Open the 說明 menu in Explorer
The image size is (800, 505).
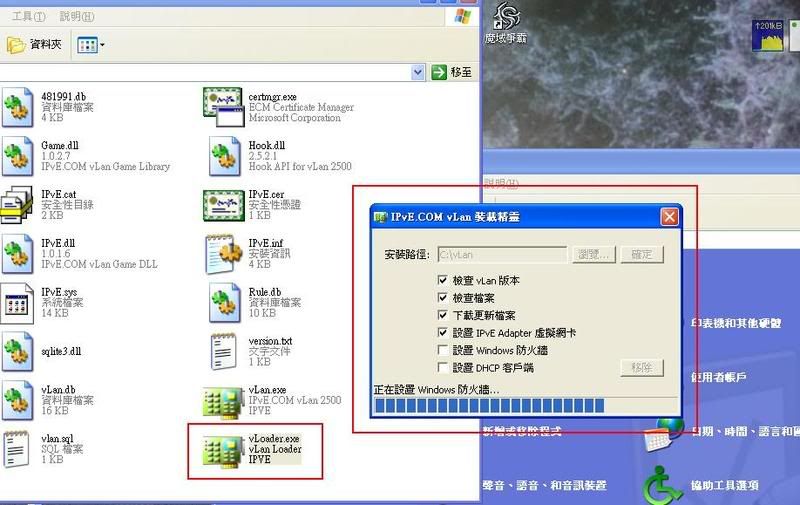click(77, 17)
